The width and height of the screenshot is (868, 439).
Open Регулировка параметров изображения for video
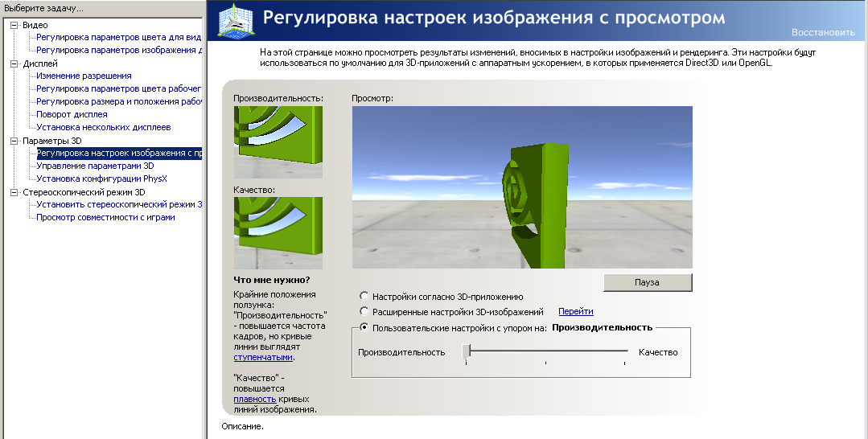118,50
